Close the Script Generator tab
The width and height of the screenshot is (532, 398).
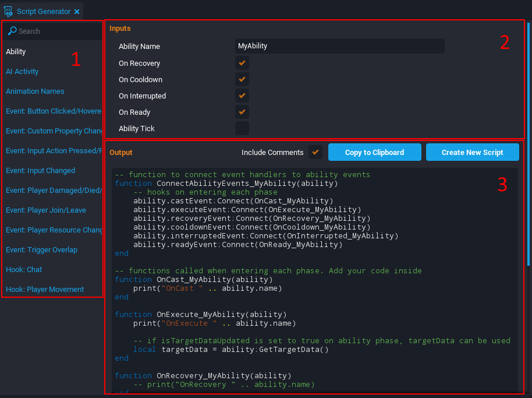click(77, 12)
